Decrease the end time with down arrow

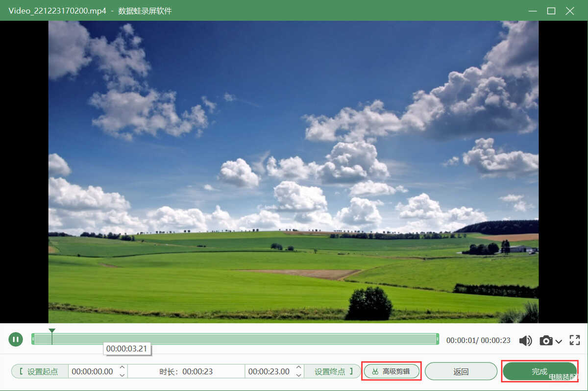tap(298, 375)
